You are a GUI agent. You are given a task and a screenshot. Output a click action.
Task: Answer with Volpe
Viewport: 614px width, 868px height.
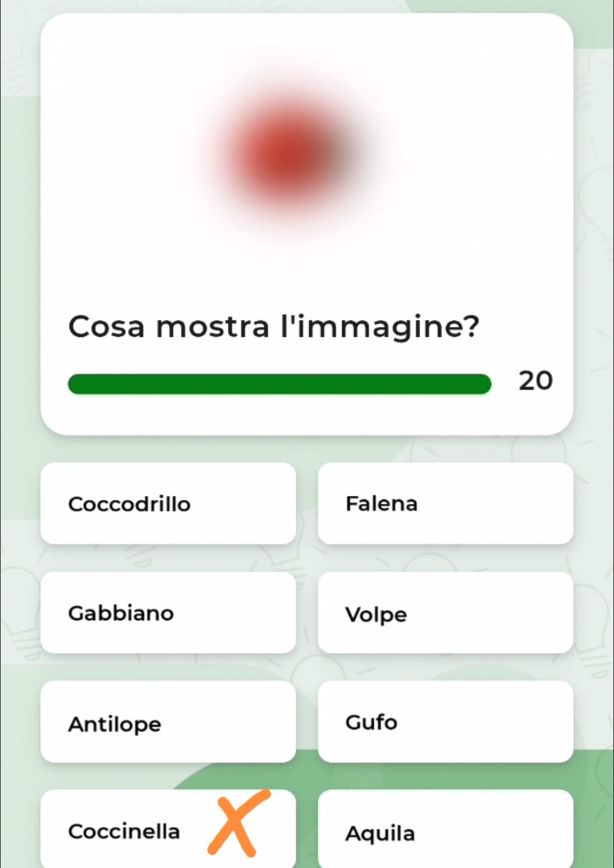[x=445, y=612]
